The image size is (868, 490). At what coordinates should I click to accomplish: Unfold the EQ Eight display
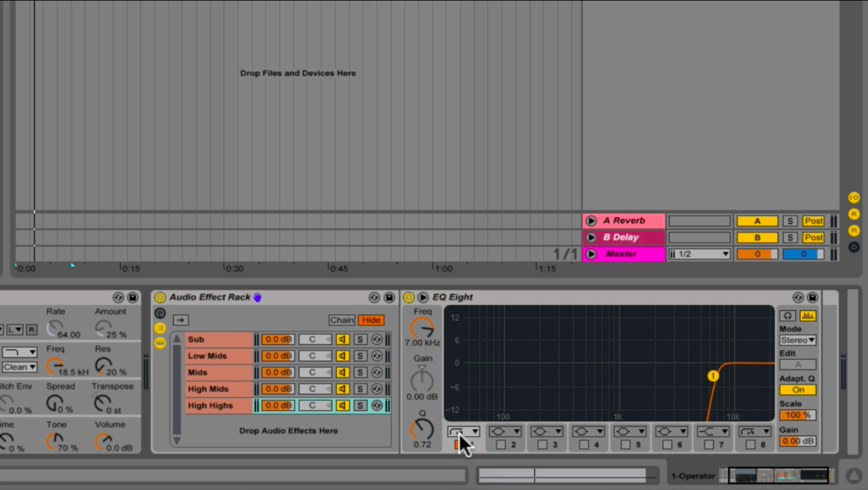[423, 298]
